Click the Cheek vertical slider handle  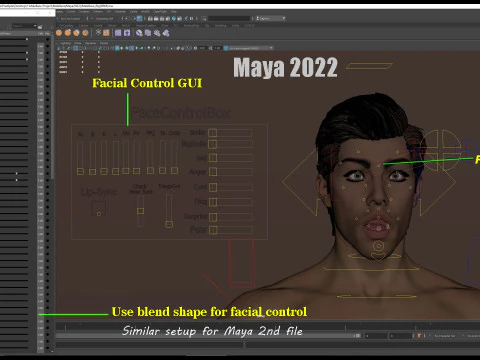tap(140, 211)
